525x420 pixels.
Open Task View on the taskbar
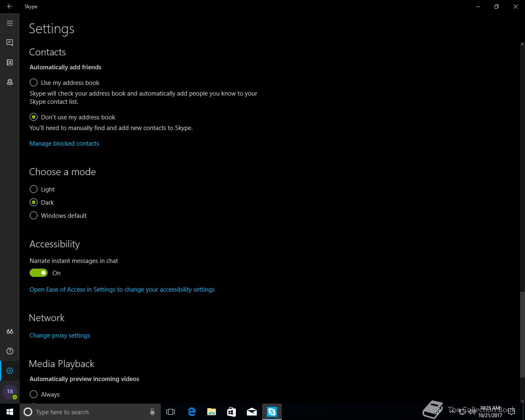[171, 412]
